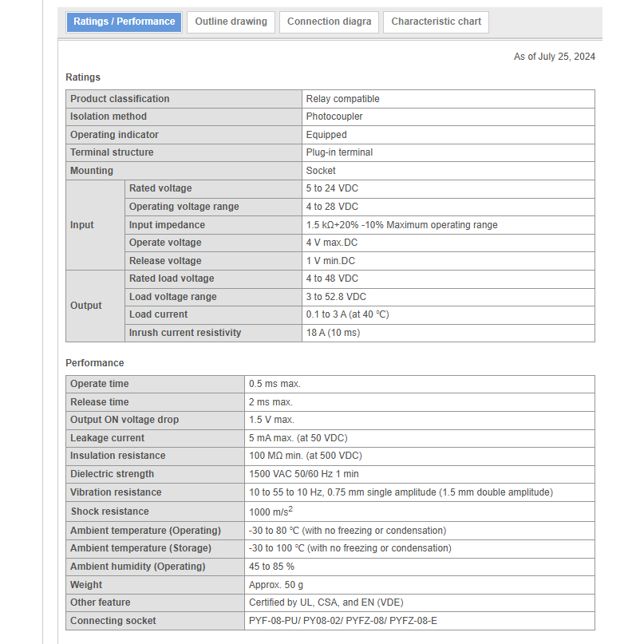Viewport: 644px width, 644px height.
Task: Open the Outline drawing tab
Action: [231, 22]
